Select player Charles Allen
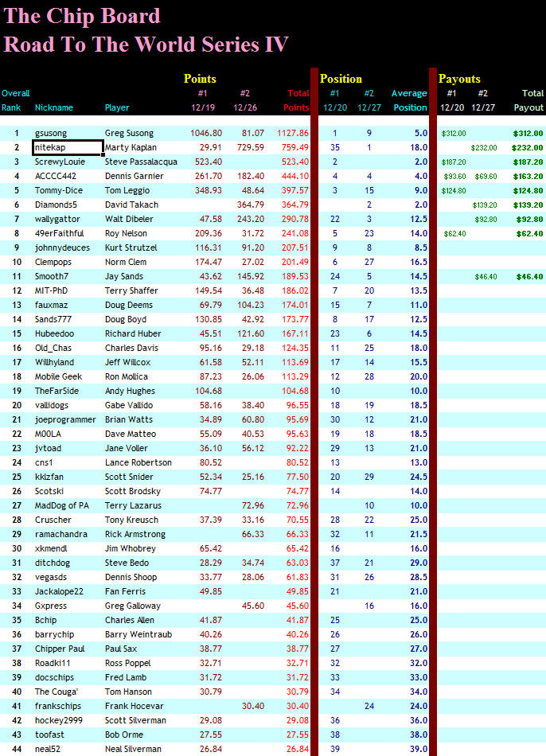 [130, 620]
